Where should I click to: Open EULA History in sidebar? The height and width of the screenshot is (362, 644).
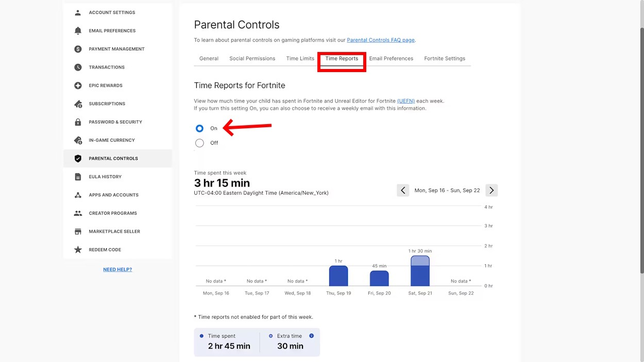[x=118, y=177]
